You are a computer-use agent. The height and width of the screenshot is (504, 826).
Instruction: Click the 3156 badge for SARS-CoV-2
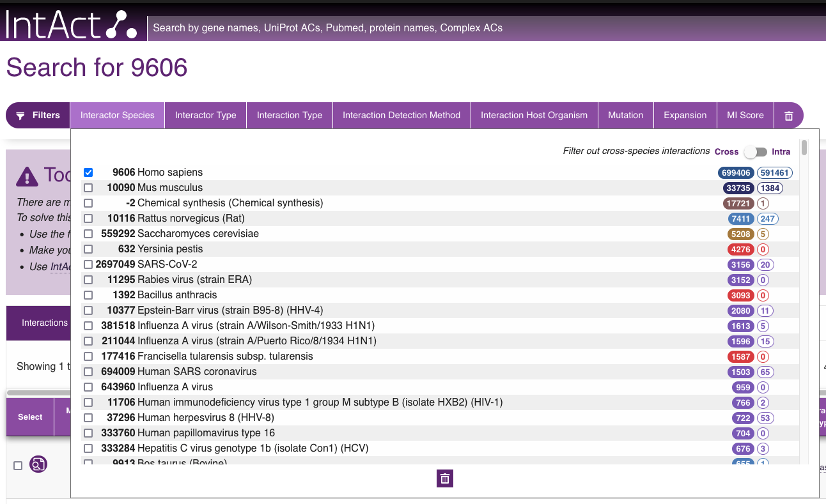tap(741, 264)
